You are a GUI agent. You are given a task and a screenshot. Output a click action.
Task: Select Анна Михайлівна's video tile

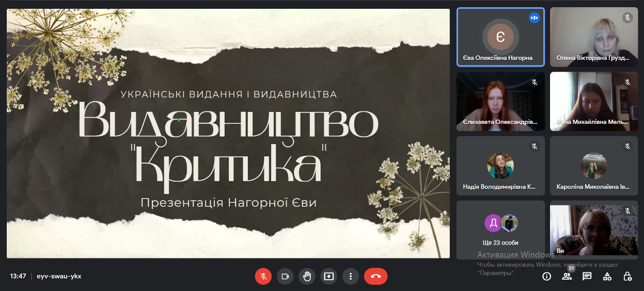[x=594, y=101]
